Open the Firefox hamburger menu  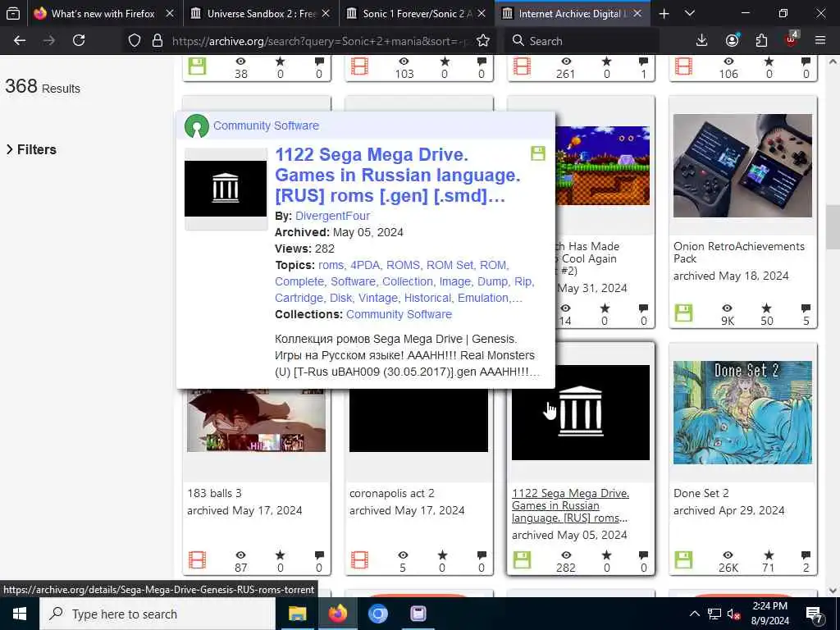(x=819, y=41)
